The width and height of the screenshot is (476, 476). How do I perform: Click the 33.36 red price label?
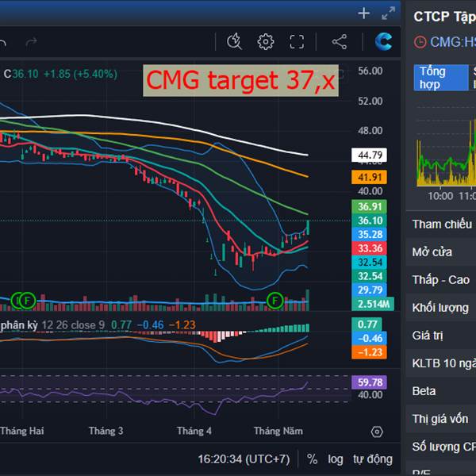click(369, 248)
